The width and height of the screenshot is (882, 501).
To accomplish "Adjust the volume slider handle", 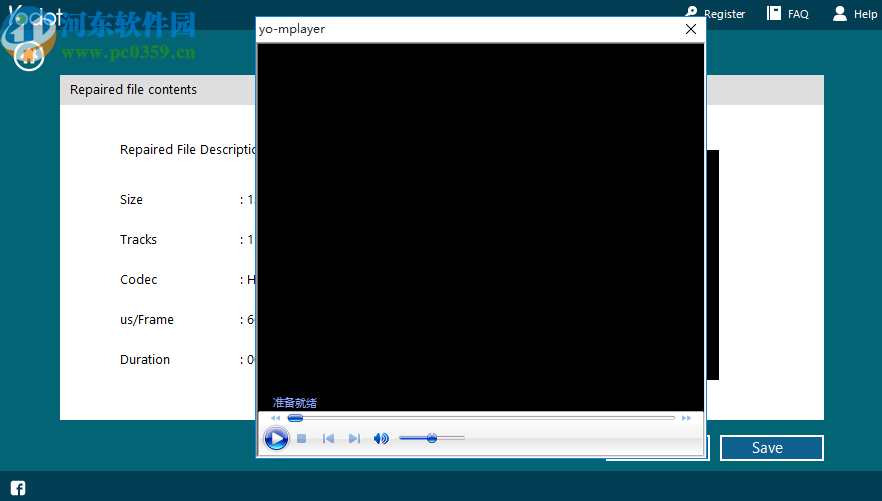I will tap(431, 438).
